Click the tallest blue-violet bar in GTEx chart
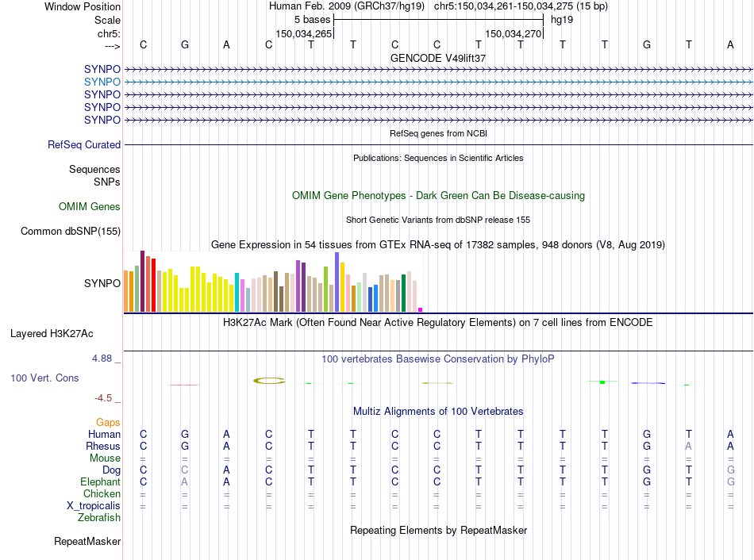 [337, 282]
